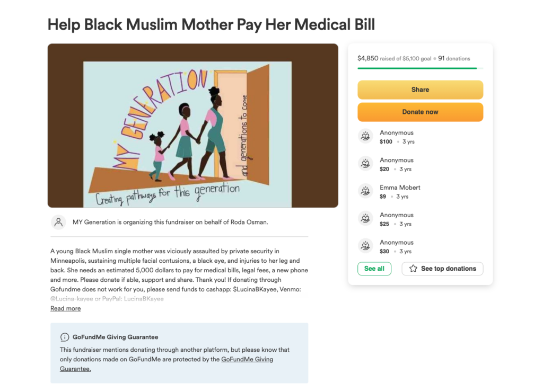Viewport: 543px width, 392px height.
Task: Open the GoFundMe Giving Guarantee link
Action: tap(166, 364)
